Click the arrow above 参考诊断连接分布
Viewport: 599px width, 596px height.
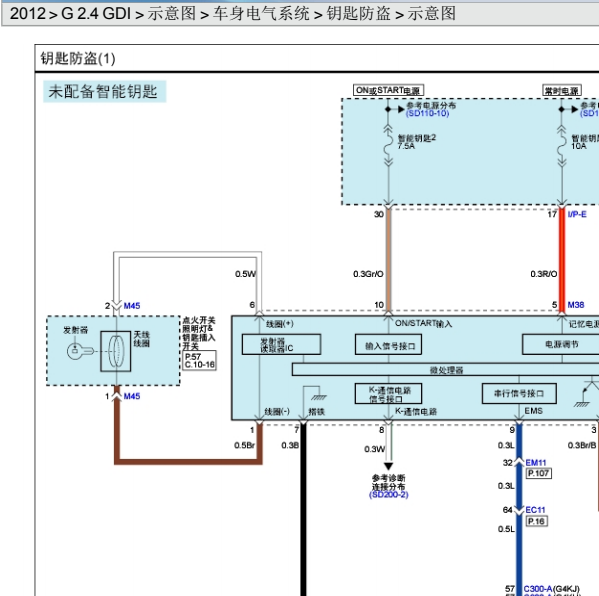click(x=389, y=466)
